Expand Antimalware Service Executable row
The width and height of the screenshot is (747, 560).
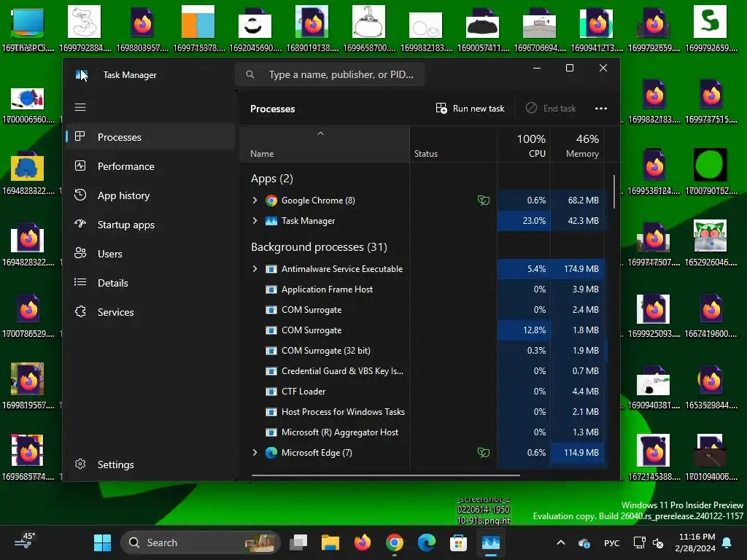point(255,269)
